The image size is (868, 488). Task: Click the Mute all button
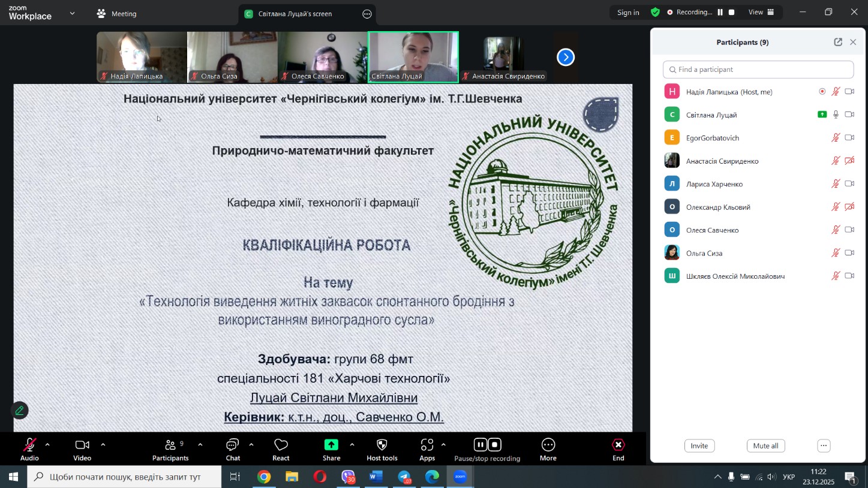[x=765, y=445]
